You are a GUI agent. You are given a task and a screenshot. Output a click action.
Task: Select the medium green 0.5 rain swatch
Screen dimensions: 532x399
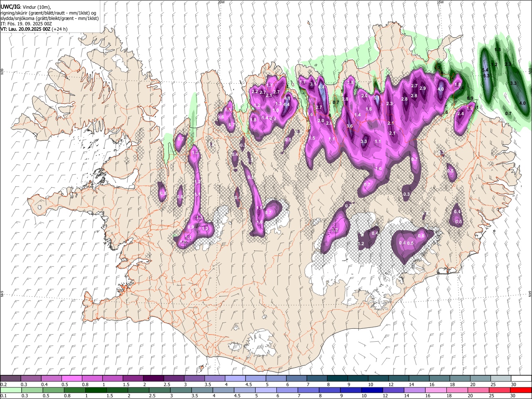point(53,390)
